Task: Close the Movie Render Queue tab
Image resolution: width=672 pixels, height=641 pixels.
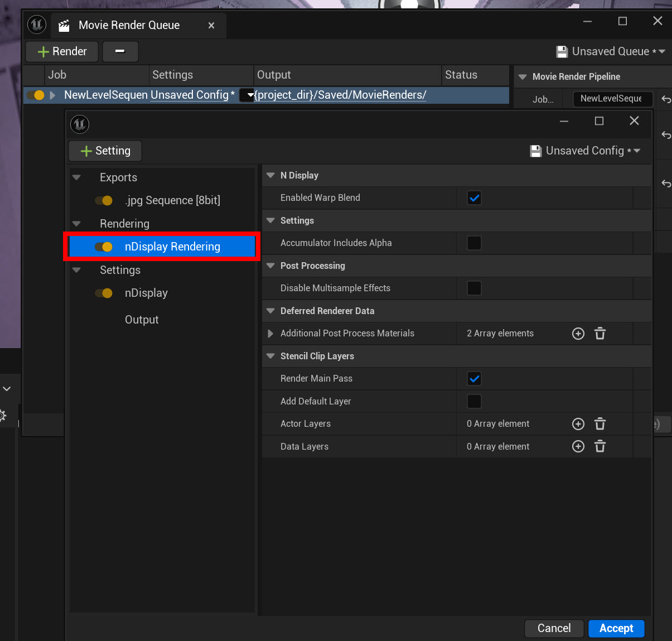Action: tap(211, 25)
